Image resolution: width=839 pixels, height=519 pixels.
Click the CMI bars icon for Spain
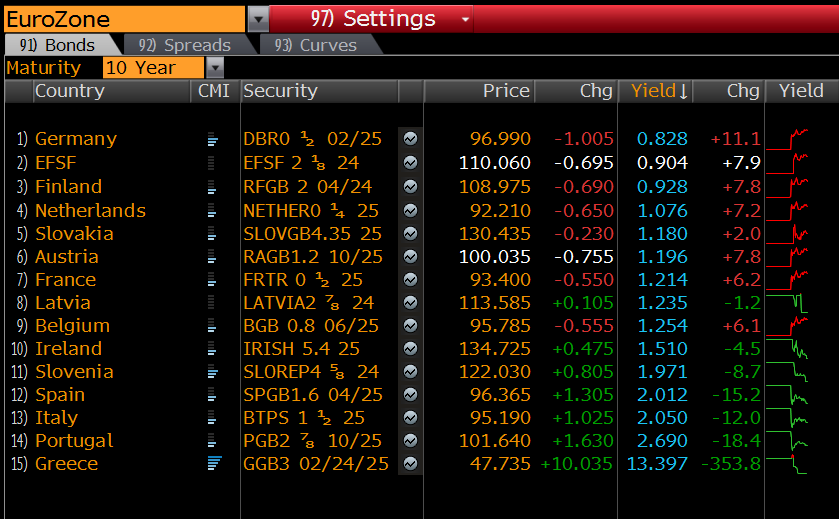point(211,395)
